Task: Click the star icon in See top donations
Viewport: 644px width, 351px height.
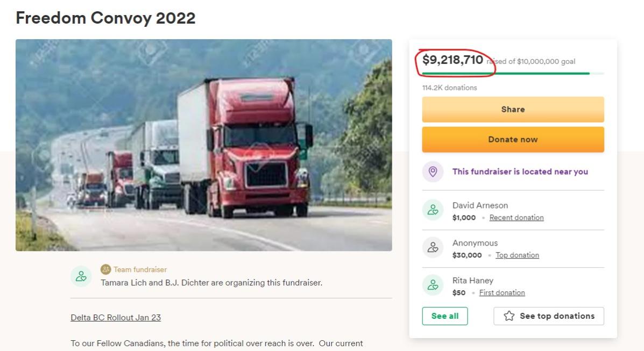Action: click(509, 316)
